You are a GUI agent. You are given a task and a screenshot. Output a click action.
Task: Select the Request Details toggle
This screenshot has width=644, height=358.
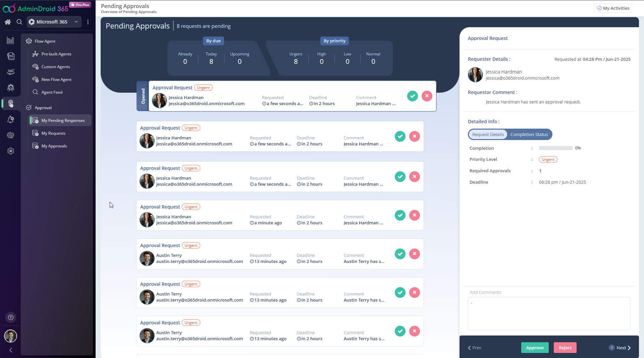coord(488,134)
